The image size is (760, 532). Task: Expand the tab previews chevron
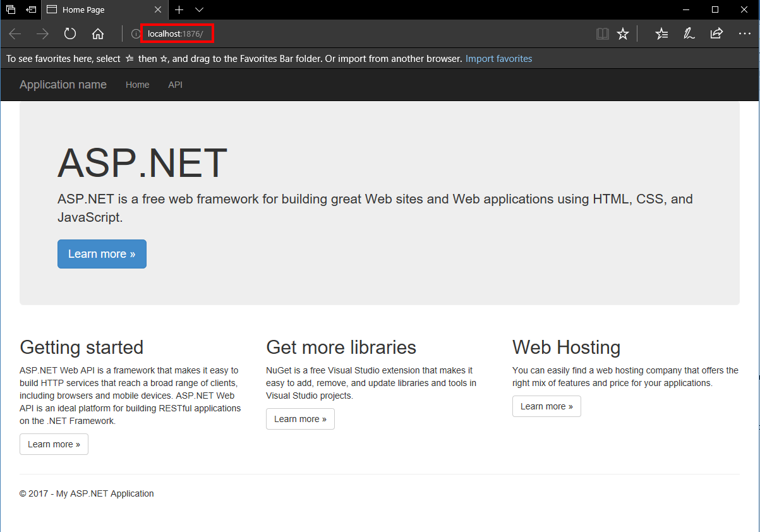tap(200, 9)
